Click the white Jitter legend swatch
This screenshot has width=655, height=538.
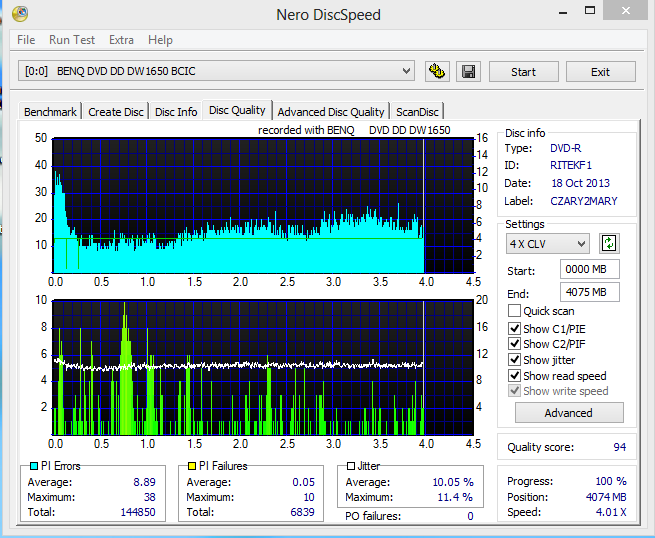pos(351,466)
